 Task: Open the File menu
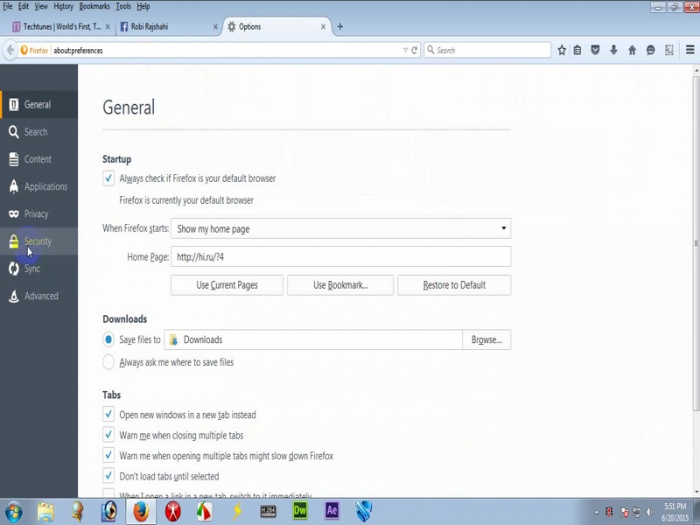coord(8,6)
